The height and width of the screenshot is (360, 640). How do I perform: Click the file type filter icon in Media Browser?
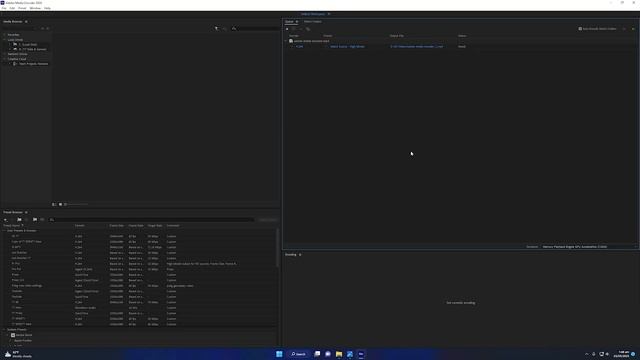(x=217, y=29)
